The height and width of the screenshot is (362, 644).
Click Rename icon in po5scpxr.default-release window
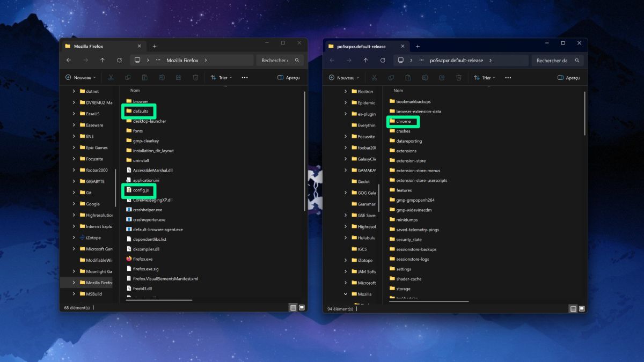tap(425, 78)
